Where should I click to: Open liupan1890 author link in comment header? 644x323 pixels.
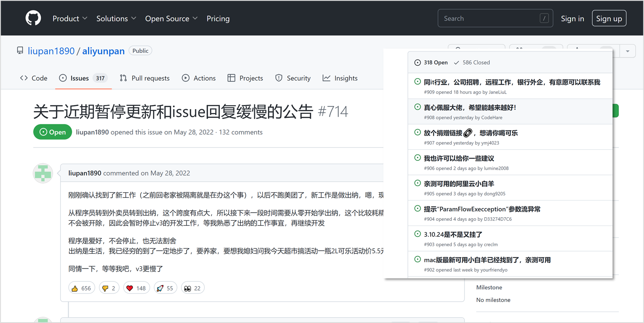(85, 173)
